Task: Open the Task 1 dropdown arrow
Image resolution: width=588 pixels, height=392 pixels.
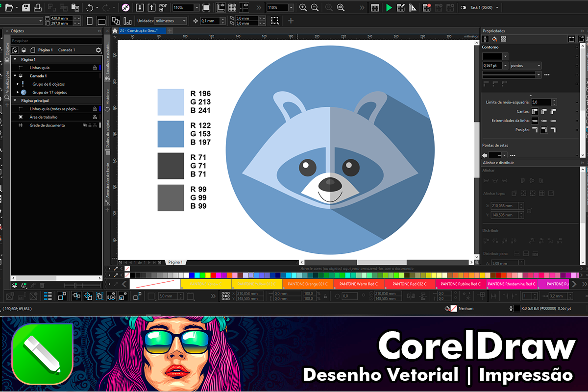Action: click(497, 8)
